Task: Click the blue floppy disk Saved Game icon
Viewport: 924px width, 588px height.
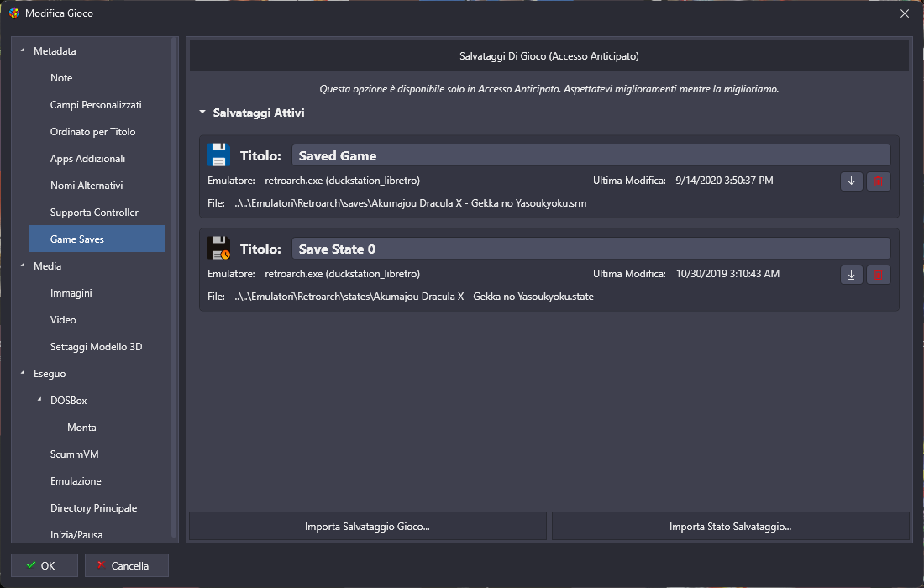Action: tap(219, 155)
